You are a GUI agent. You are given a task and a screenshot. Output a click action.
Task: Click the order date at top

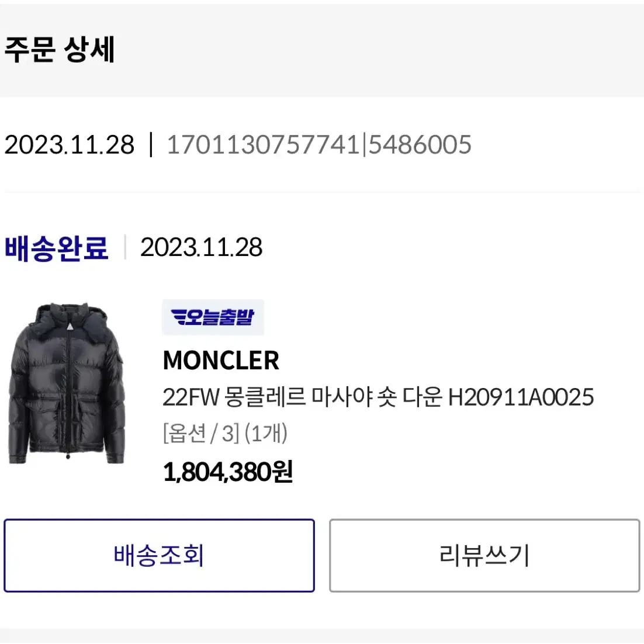pyautogui.click(x=70, y=144)
